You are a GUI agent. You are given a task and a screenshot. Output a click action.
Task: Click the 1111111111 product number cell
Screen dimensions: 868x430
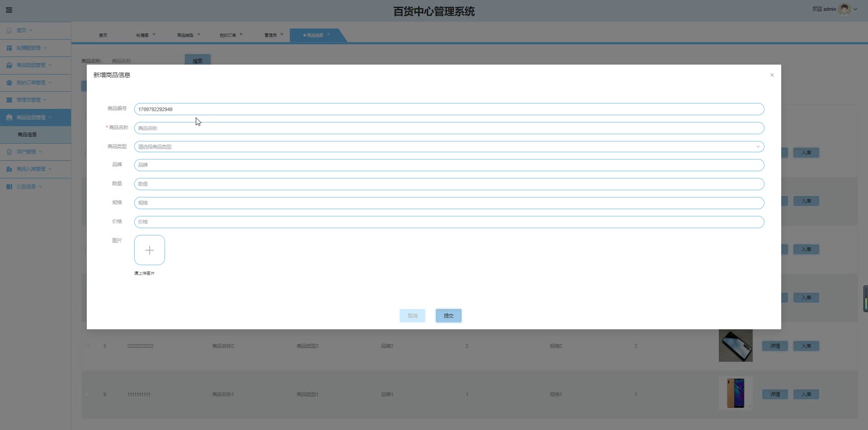pyautogui.click(x=139, y=394)
